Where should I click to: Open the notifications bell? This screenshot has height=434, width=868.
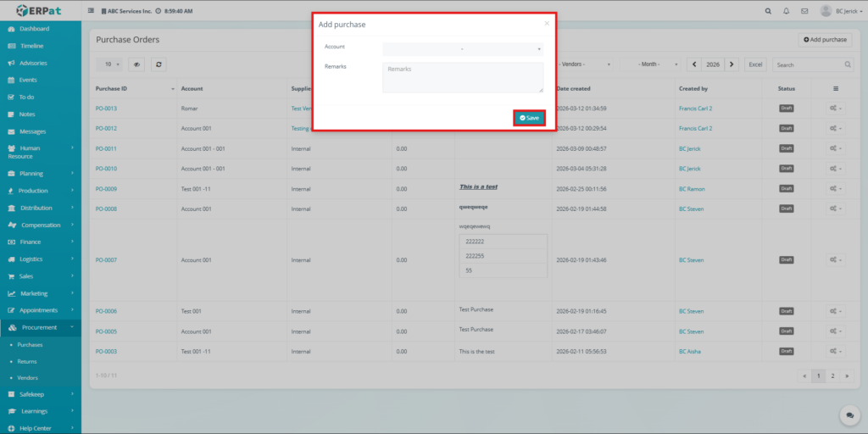click(x=786, y=11)
